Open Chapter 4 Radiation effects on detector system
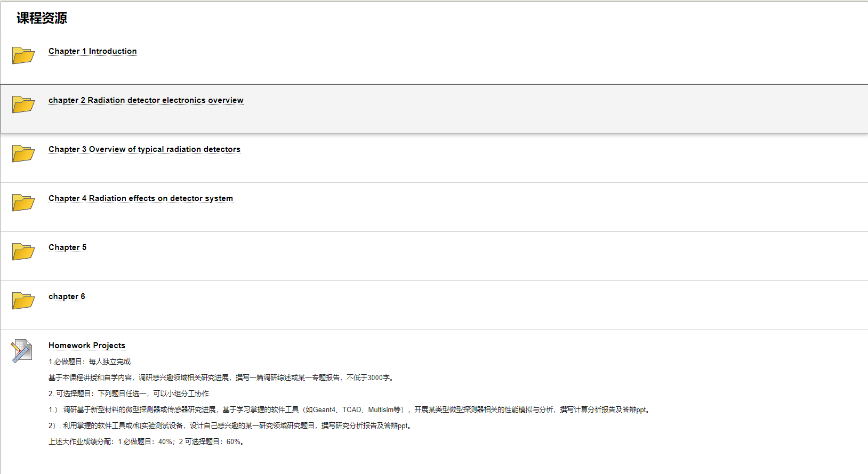The height and width of the screenshot is (474, 868). click(x=140, y=198)
